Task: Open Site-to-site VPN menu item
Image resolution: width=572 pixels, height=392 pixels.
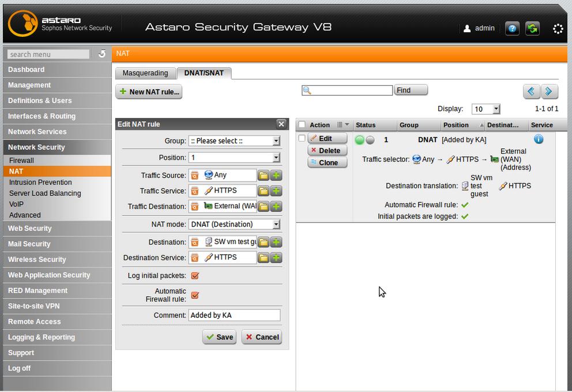Action: (57, 306)
